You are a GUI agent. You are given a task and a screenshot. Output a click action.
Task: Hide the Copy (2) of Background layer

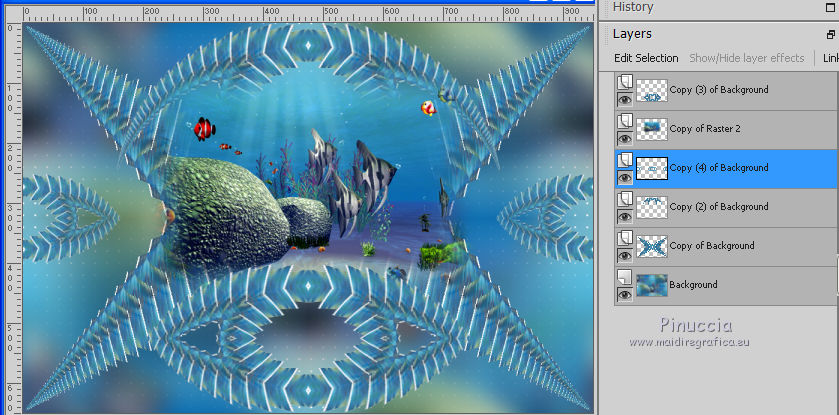click(625, 217)
